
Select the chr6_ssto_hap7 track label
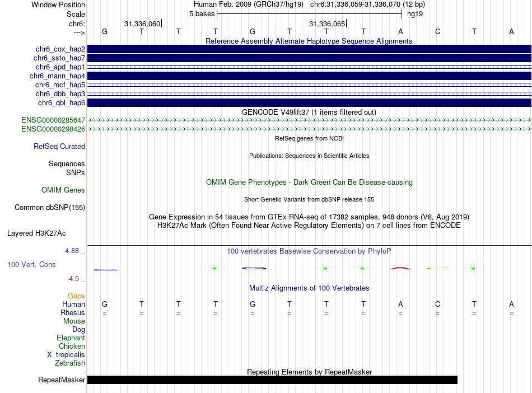tap(59, 58)
